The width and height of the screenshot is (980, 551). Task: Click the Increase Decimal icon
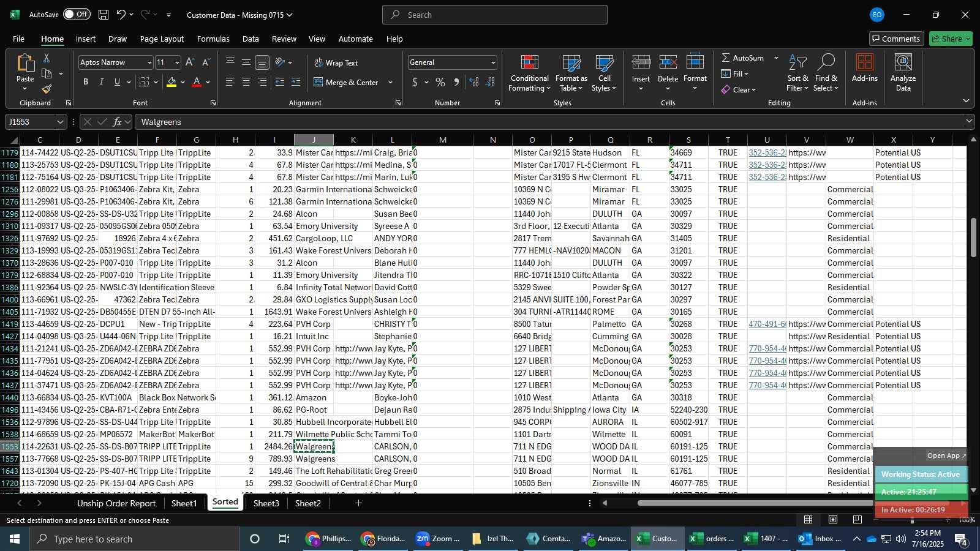[474, 82]
